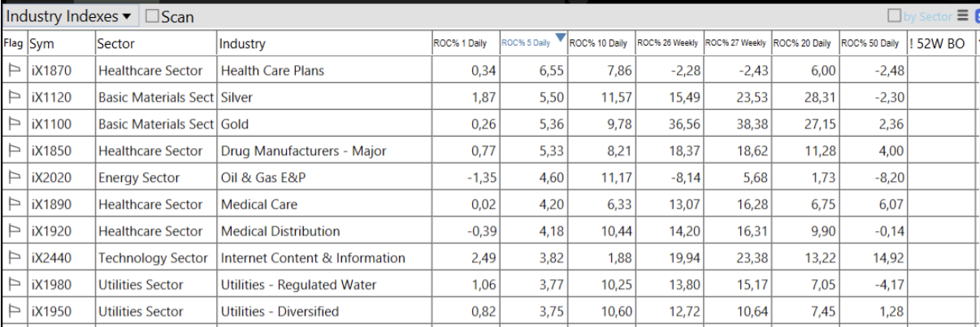Flag the Internet Content & Information row

[x=13, y=259]
